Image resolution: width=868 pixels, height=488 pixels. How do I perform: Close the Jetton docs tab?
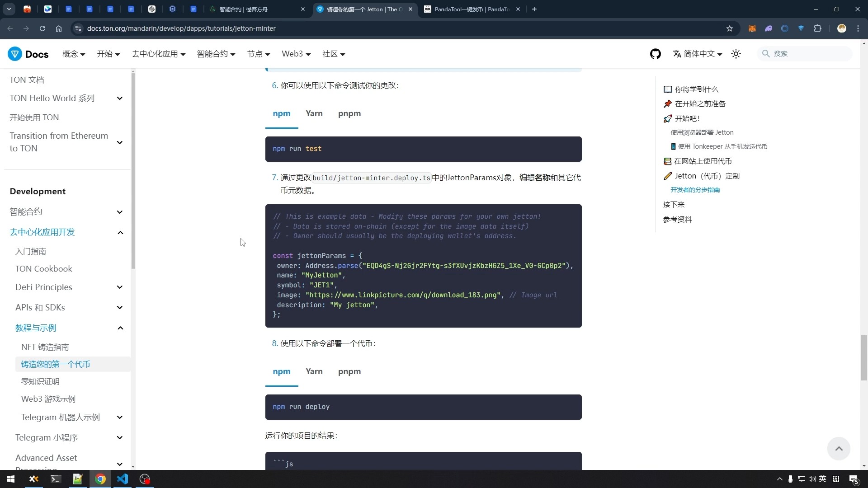pos(410,9)
